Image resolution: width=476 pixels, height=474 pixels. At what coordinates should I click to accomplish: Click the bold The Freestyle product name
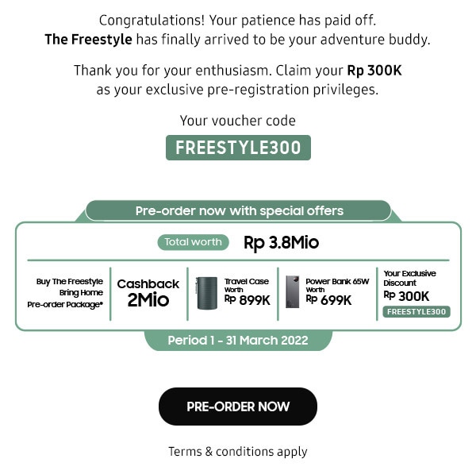tap(88, 40)
